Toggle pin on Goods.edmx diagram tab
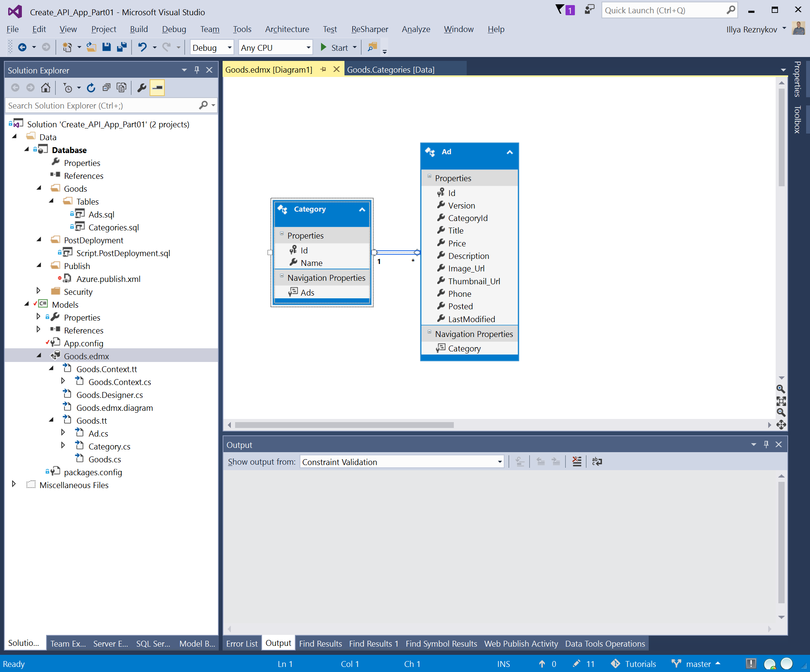Viewport: 810px width, 672px height. coord(323,70)
